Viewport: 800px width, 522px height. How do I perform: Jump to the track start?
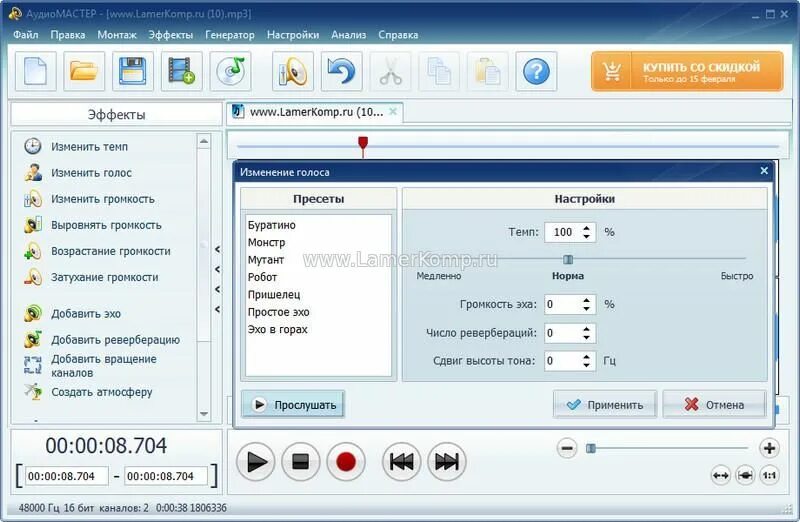402,462
